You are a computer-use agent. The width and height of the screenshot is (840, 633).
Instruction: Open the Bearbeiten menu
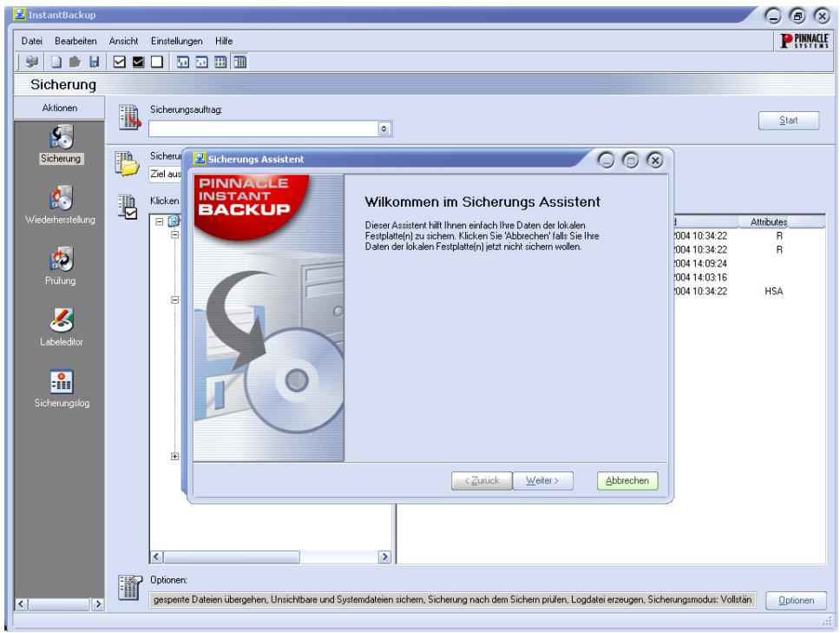click(75, 41)
